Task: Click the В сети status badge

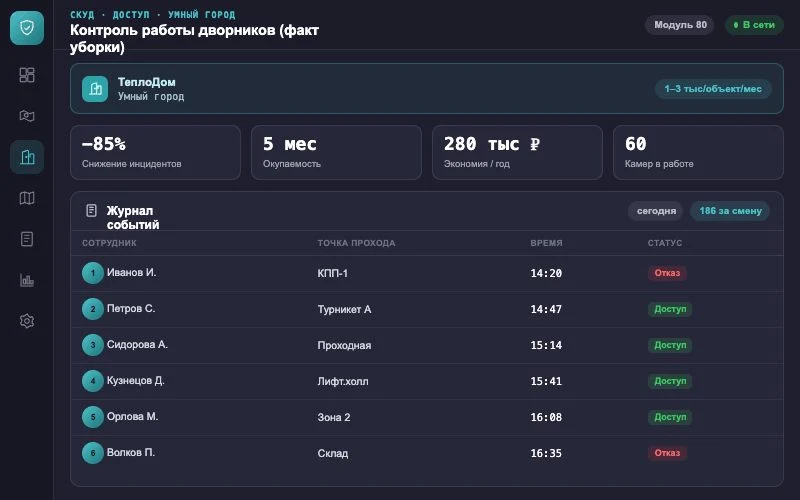Action: pos(754,24)
